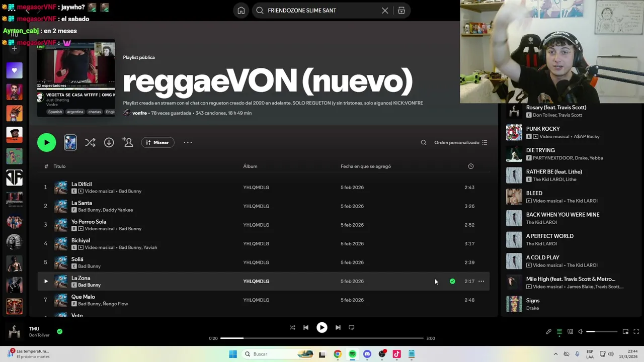Image resolution: width=644 pixels, height=362 pixels.
Task: Click the Mixear button
Action: click(x=157, y=143)
